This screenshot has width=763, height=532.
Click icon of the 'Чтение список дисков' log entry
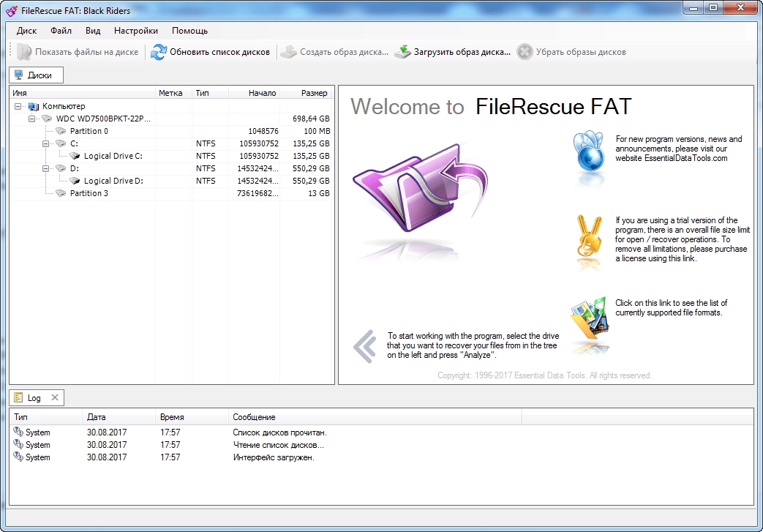(x=18, y=444)
